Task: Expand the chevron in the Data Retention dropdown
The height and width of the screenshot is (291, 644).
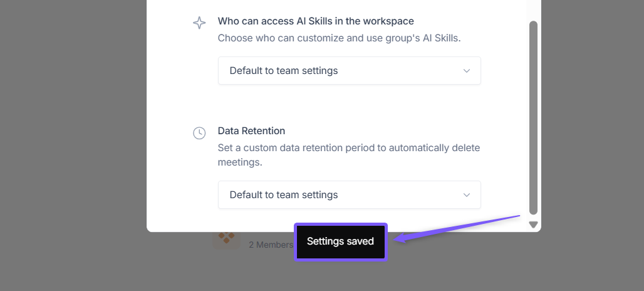Action: pos(466,195)
